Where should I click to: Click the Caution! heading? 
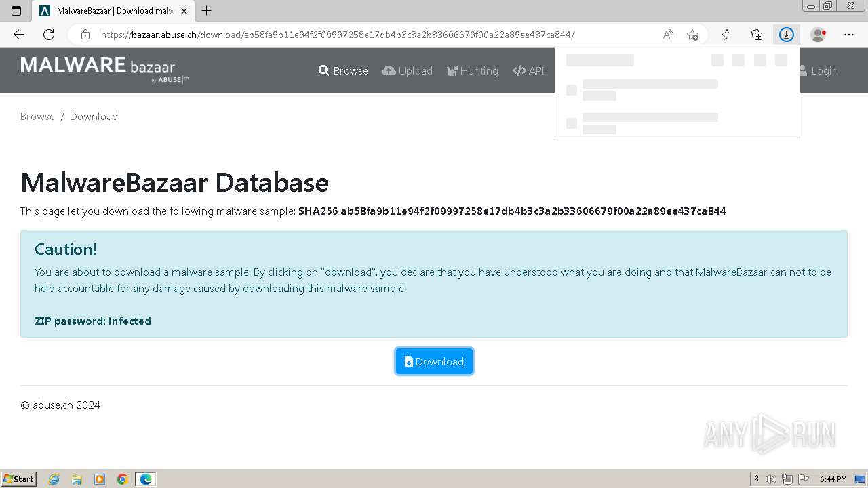pos(66,249)
